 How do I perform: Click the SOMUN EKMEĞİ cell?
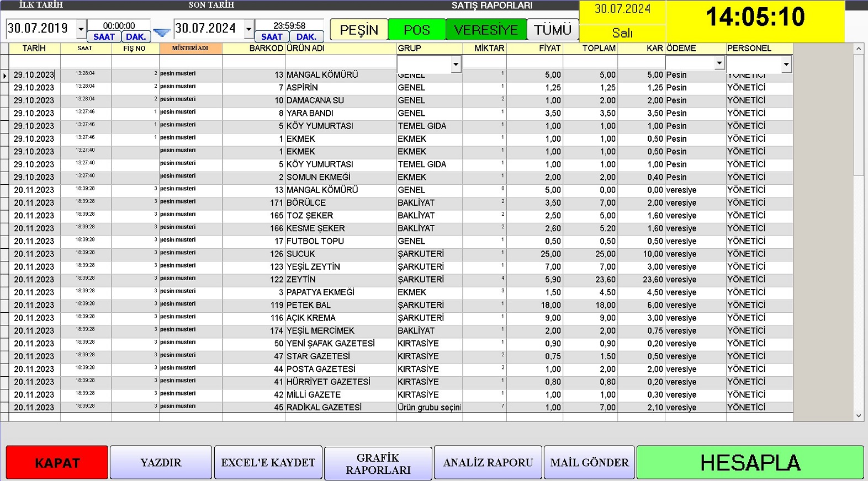[341, 177]
